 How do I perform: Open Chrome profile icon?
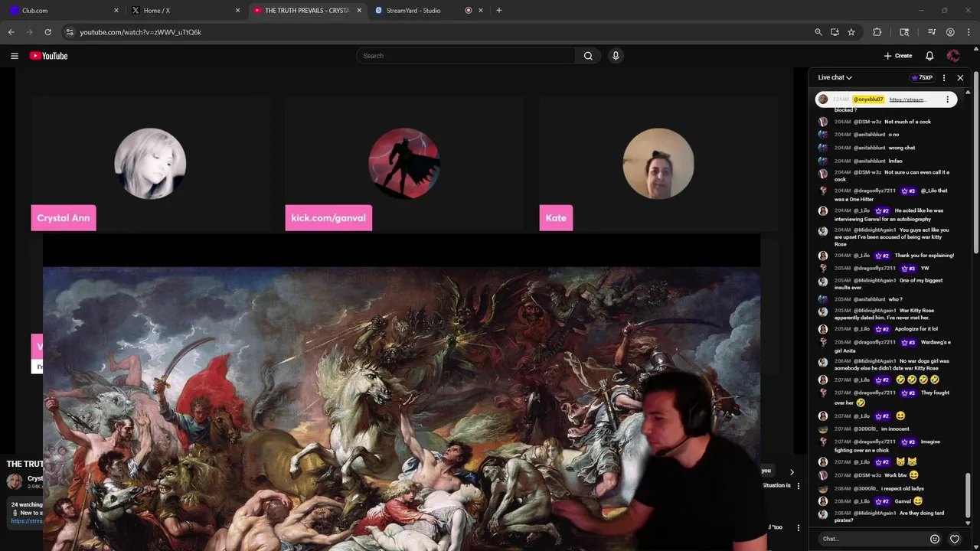(x=950, y=32)
